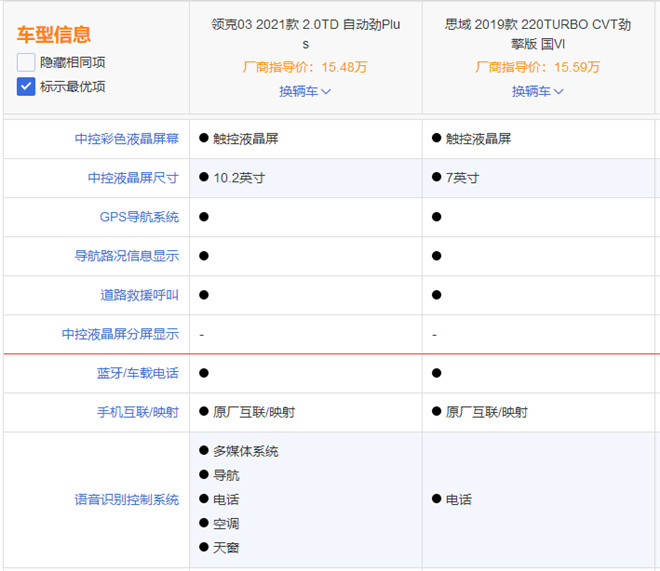Open 换辆车 dropdown under 领克03
The width and height of the screenshot is (660, 571).
pyautogui.click(x=305, y=91)
